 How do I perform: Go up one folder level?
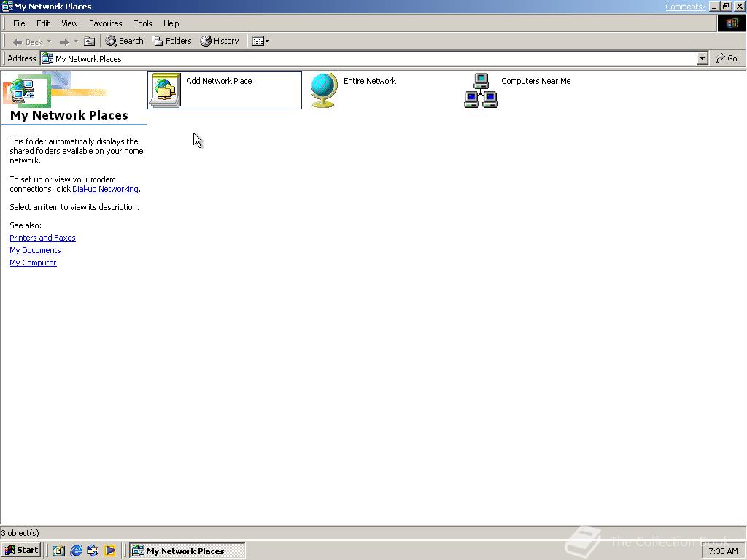tap(89, 42)
